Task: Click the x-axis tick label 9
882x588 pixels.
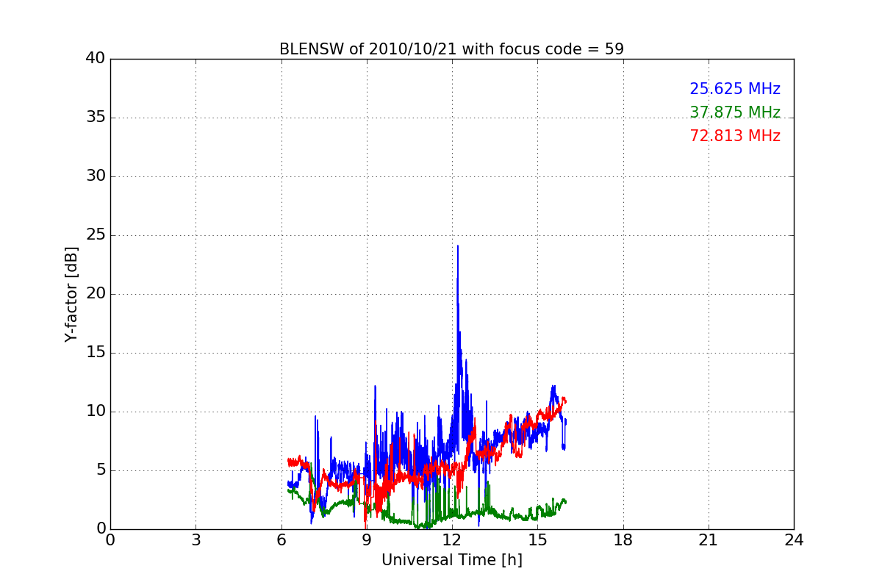Action: coord(367,540)
